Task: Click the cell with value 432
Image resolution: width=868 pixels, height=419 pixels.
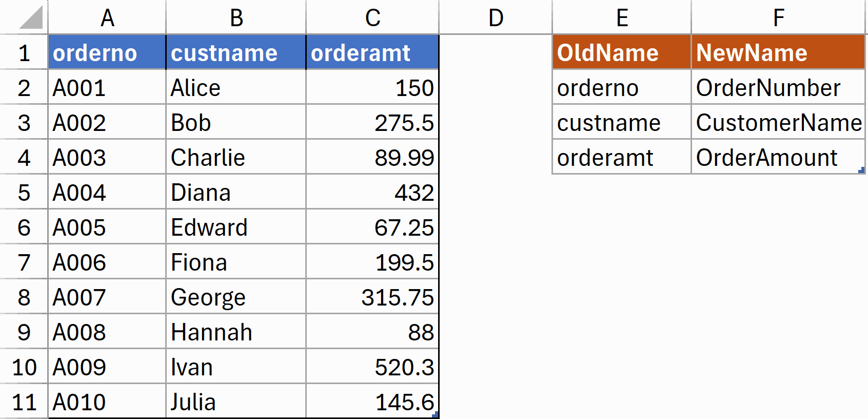Action: (x=372, y=192)
